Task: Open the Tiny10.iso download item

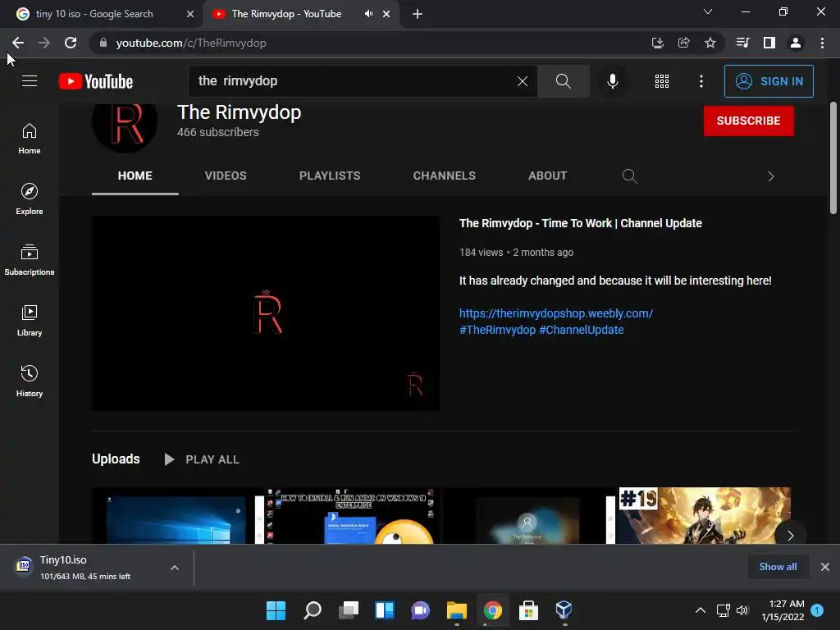Action: pos(85,568)
